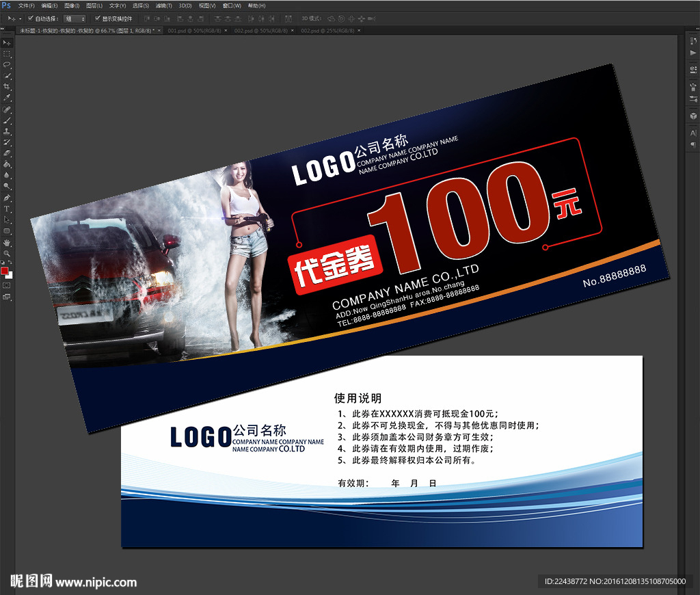Select the Crop tool
The image size is (700, 595).
(7, 87)
